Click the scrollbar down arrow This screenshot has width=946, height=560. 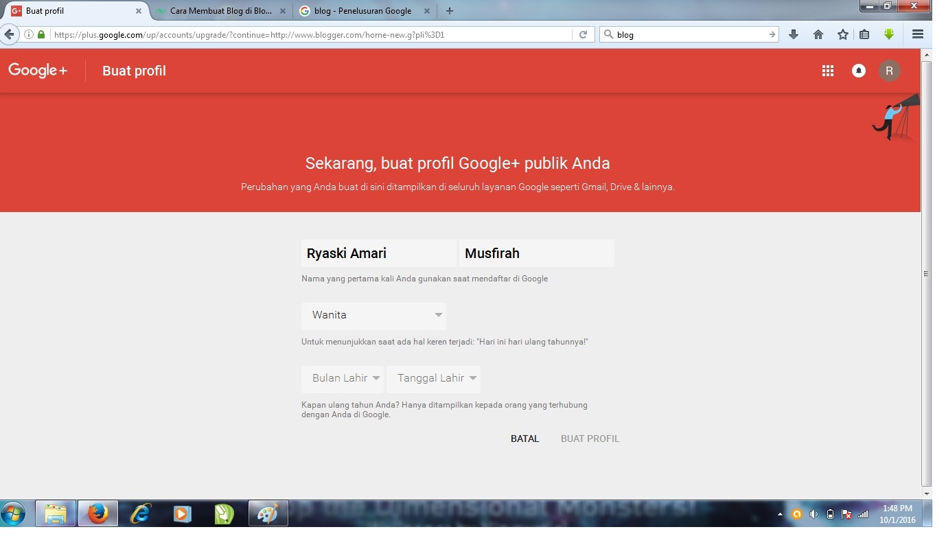[926, 493]
